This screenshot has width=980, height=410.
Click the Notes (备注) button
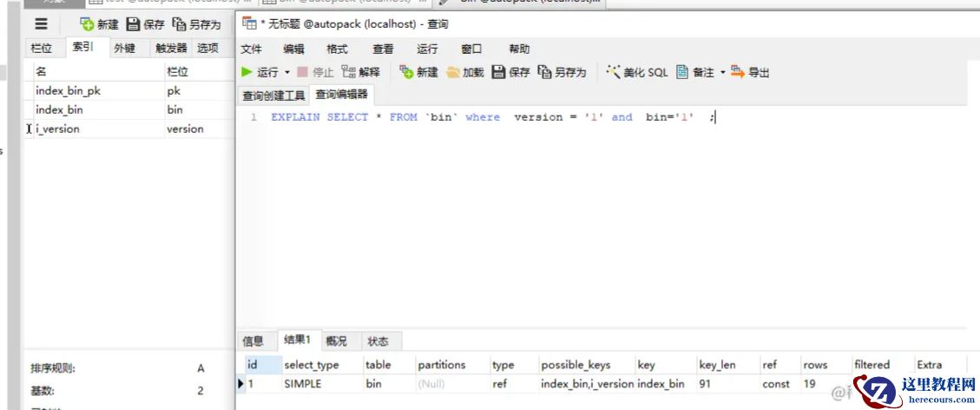pyautogui.click(x=694, y=72)
